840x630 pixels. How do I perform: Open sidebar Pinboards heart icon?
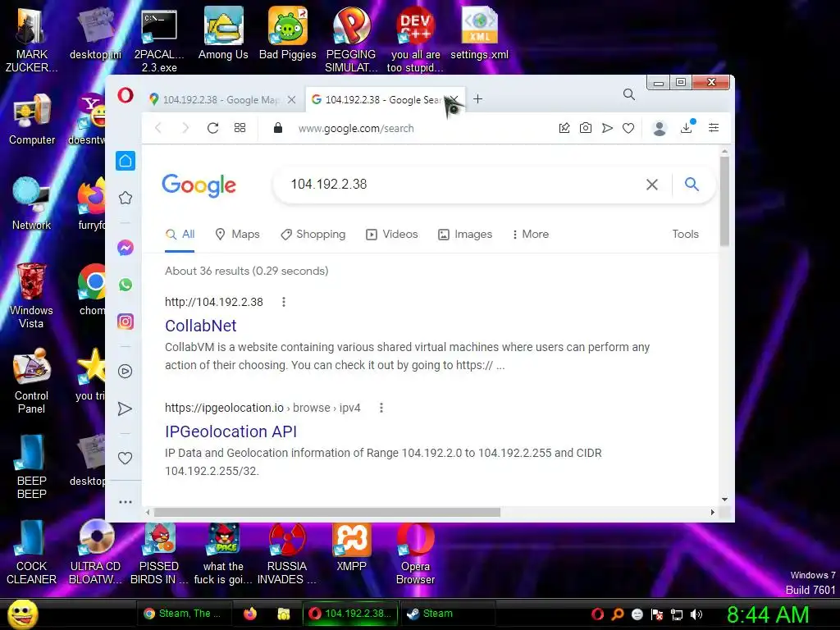(x=125, y=458)
